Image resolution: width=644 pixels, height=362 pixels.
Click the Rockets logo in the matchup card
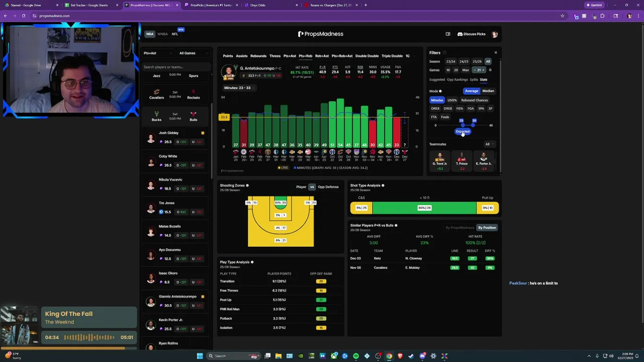(x=193, y=92)
